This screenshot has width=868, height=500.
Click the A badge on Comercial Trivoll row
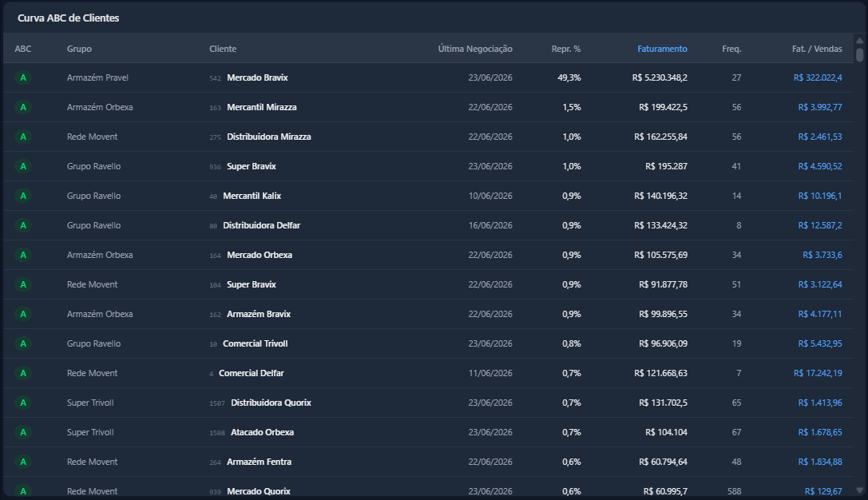click(23, 343)
